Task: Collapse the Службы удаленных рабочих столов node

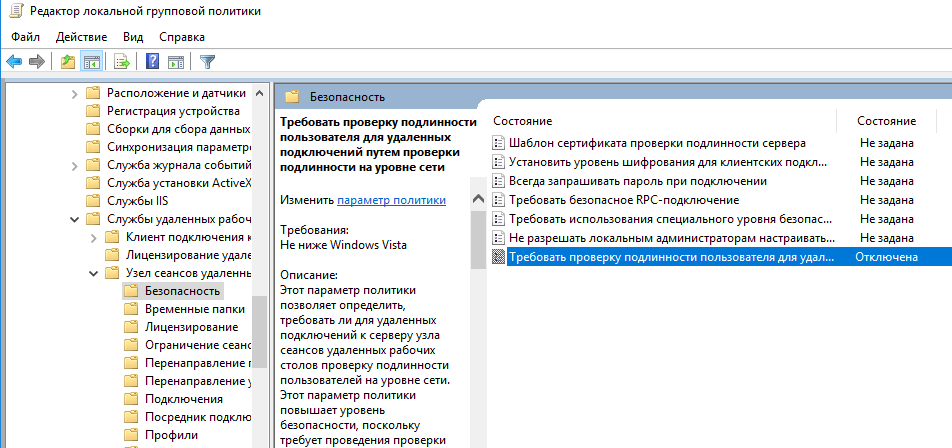Action: click(74, 219)
